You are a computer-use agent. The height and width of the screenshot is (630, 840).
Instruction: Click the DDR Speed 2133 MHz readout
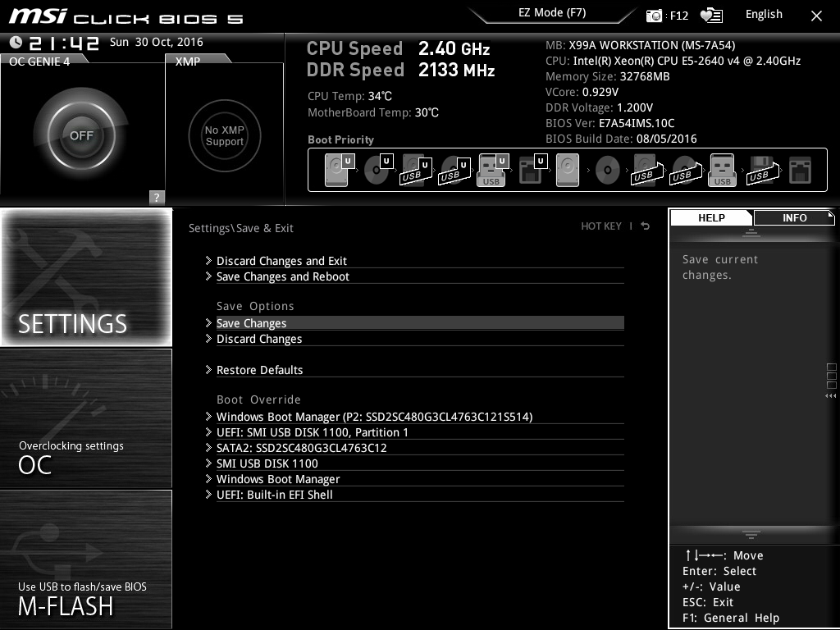click(400, 70)
